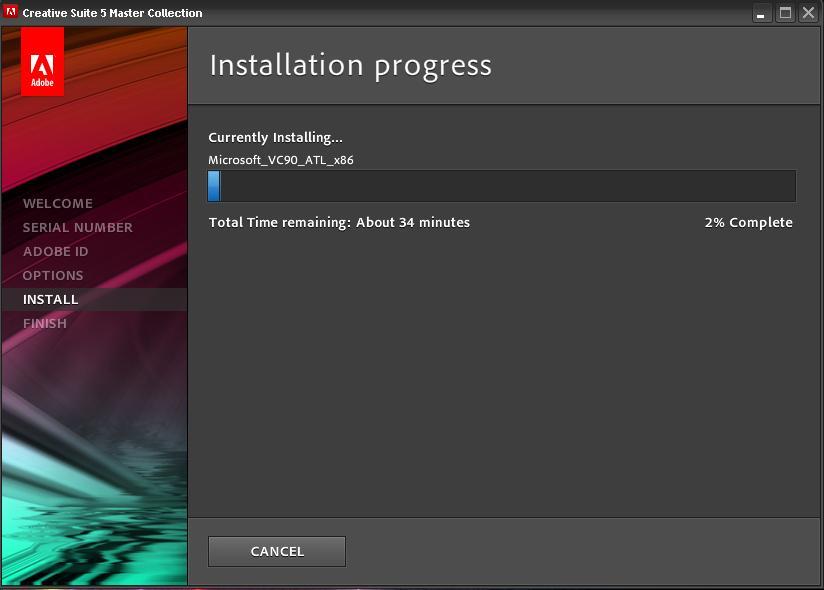Click the Total Time remaining text
The image size is (824, 590).
tap(339, 222)
